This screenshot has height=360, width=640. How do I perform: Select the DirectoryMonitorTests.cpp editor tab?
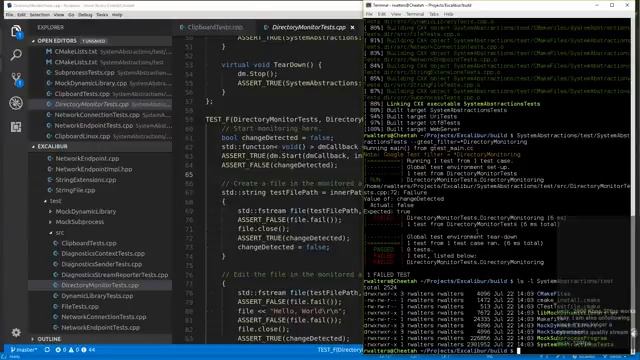click(308, 27)
